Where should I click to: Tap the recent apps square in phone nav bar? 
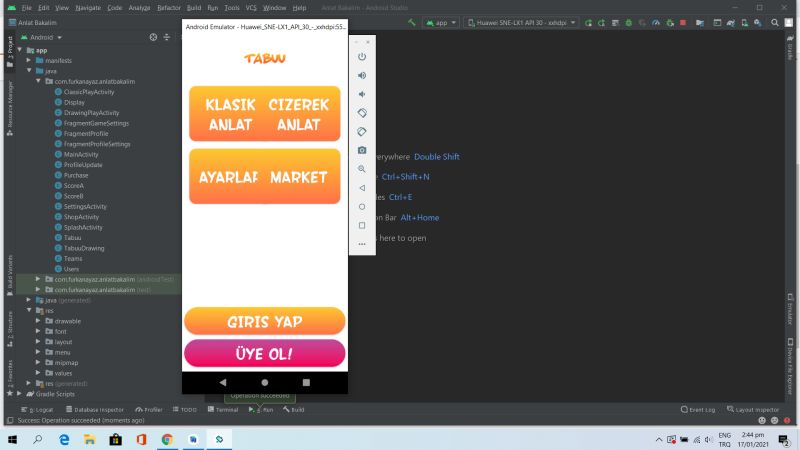[306, 382]
